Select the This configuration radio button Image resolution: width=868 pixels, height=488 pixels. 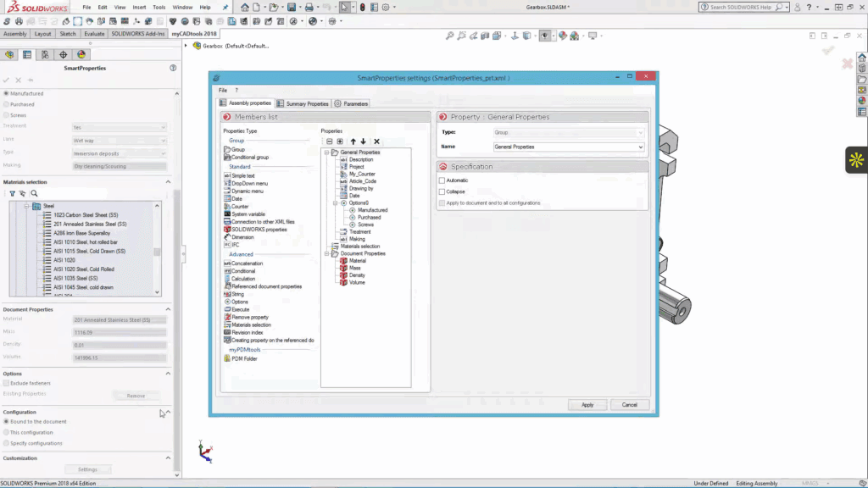click(7, 432)
